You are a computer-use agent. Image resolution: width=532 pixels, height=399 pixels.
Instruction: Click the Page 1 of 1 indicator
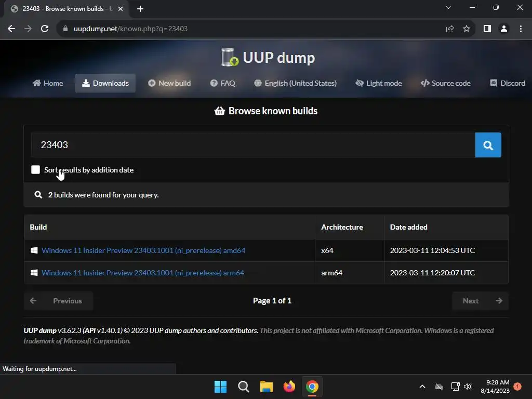[x=272, y=301]
